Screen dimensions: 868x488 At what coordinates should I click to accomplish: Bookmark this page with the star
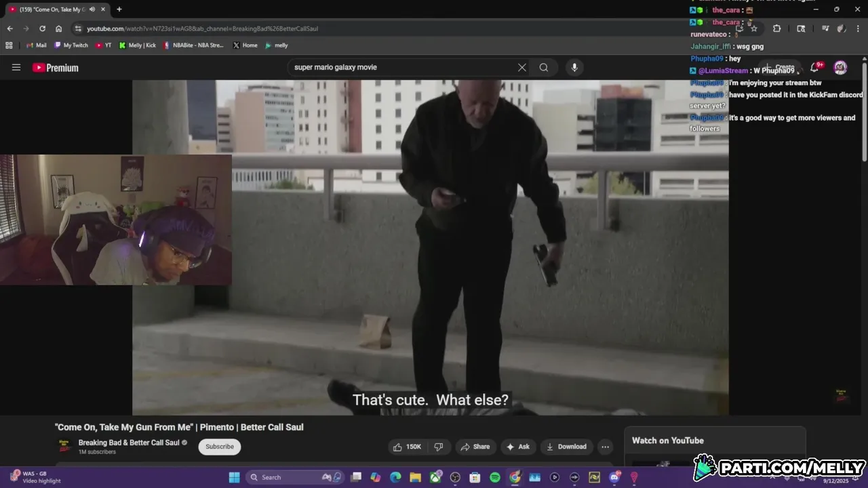pyautogui.click(x=754, y=28)
